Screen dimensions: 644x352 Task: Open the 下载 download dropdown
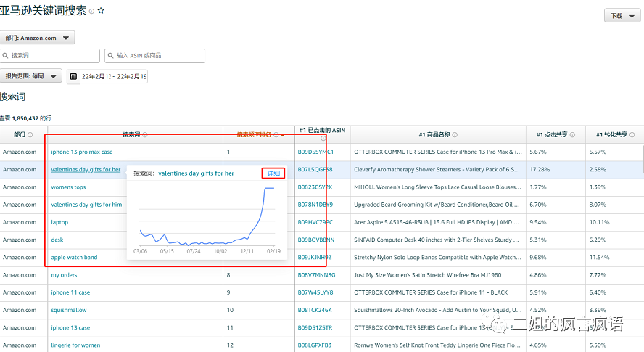[622, 16]
